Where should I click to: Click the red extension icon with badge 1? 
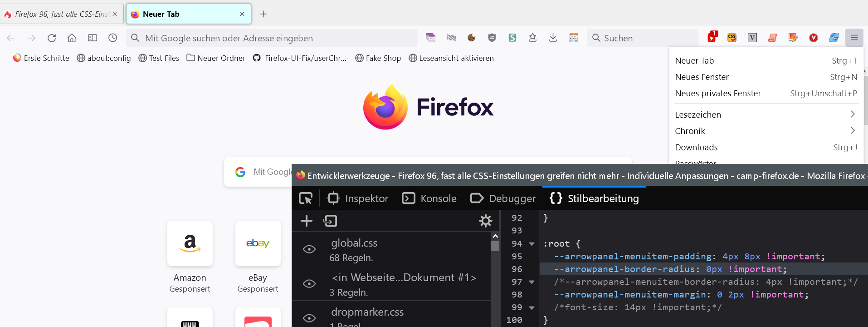[x=712, y=37]
